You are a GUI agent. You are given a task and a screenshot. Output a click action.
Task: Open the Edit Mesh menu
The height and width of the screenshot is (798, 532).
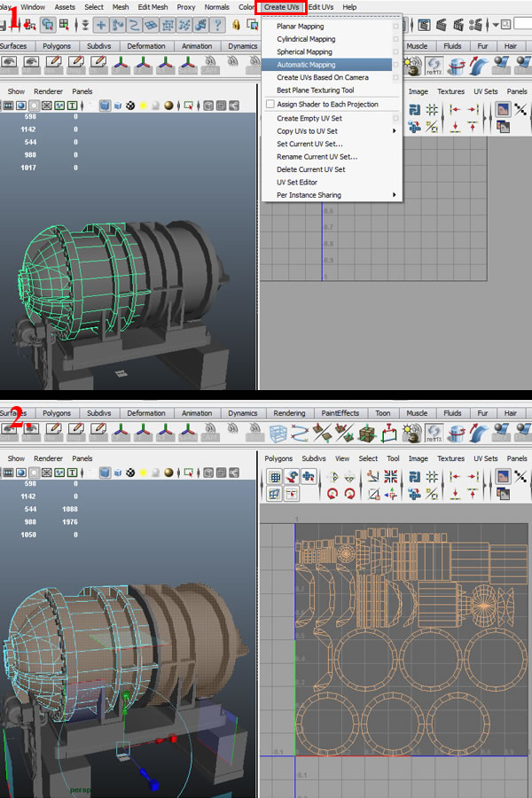pyautogui.click(x=153, y=7)
